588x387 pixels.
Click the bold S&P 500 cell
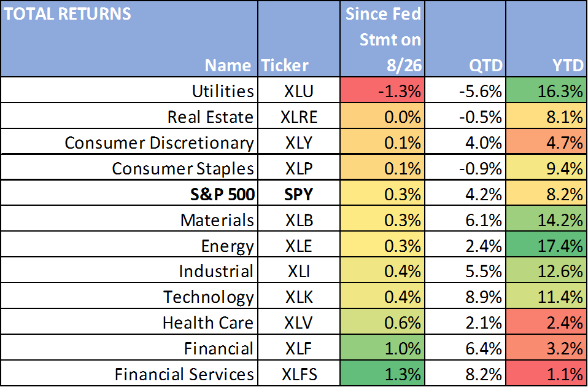coord(130,193)
